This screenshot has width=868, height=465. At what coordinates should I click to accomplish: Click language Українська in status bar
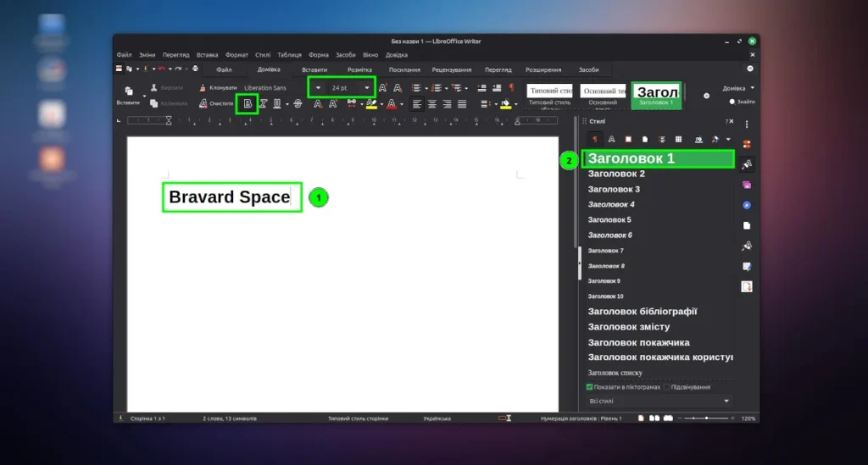[x=437, y=418]
